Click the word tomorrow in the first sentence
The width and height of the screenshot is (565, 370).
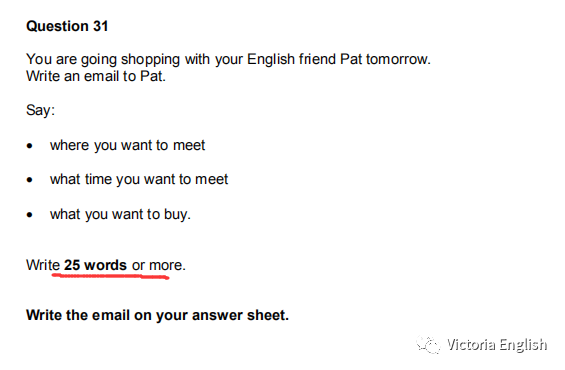tap(398, 59)
